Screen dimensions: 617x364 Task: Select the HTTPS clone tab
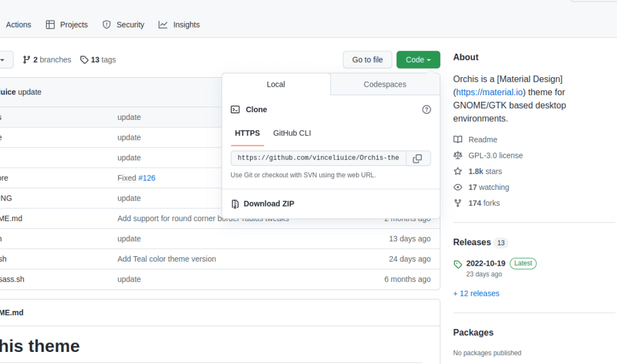[247, 133]
